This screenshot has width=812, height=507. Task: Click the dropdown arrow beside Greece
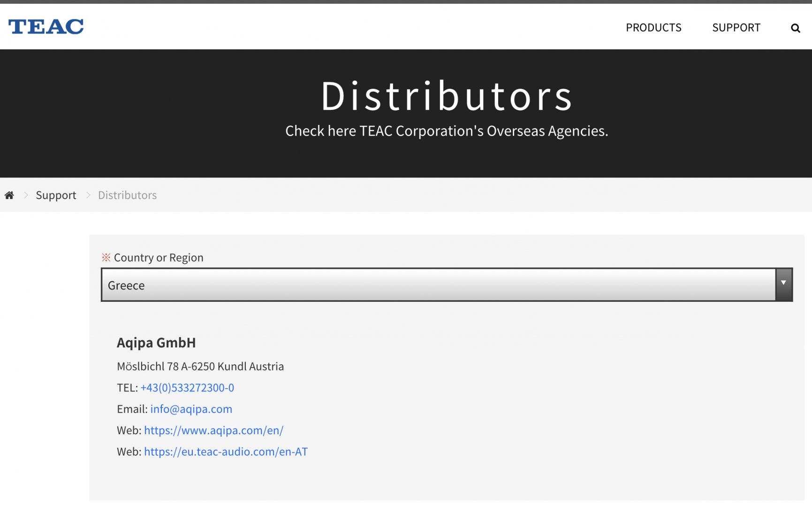click(783, 285)
